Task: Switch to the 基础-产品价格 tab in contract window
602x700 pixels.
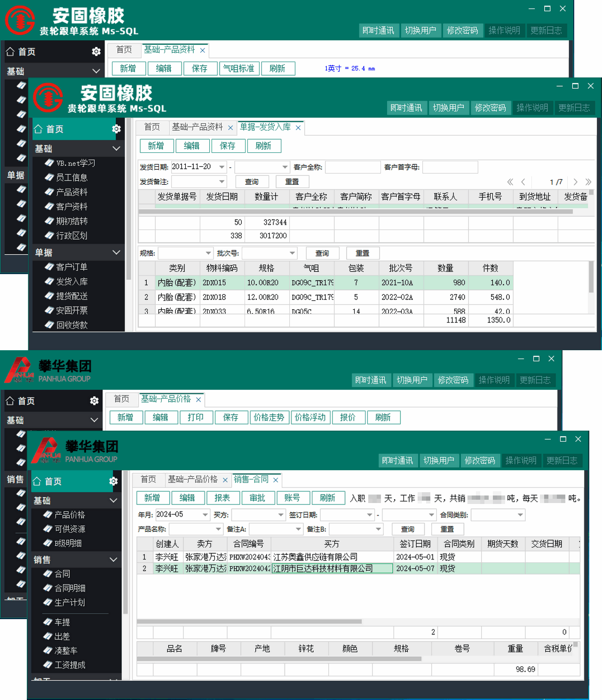Action: [193, 479]
